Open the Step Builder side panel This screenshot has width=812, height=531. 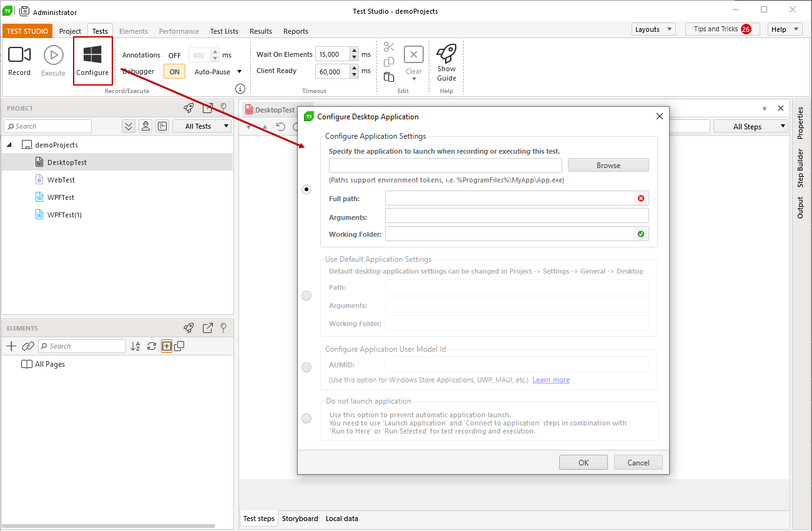click(801, 168)
